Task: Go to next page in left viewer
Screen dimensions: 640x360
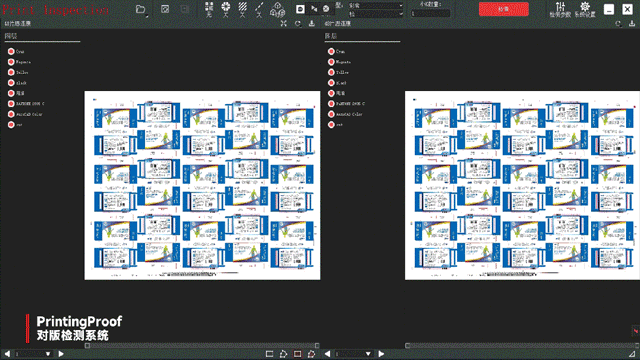Action: [x=61, y=354]
